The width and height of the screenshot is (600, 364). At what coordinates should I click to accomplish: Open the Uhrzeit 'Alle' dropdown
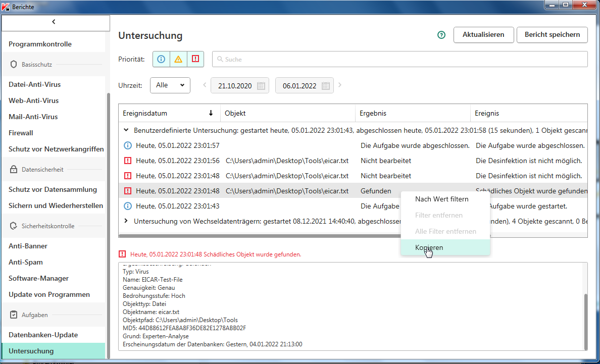click(x=170, y=85)
